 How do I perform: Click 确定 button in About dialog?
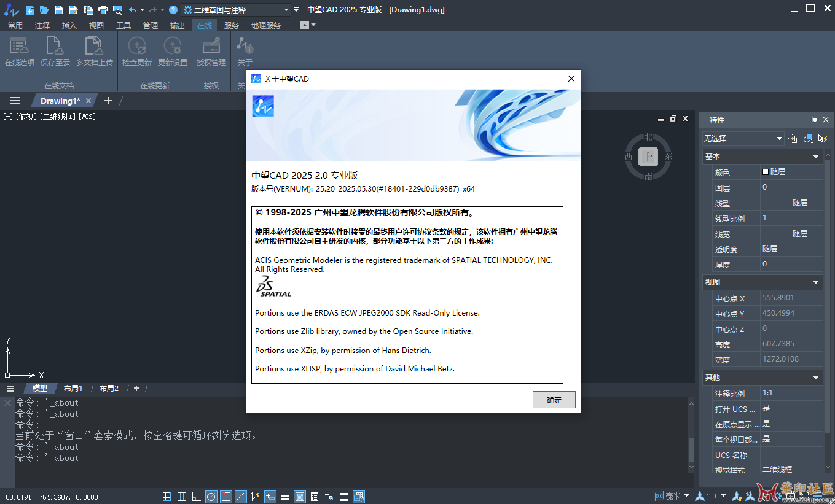click(x=554, y=400)
